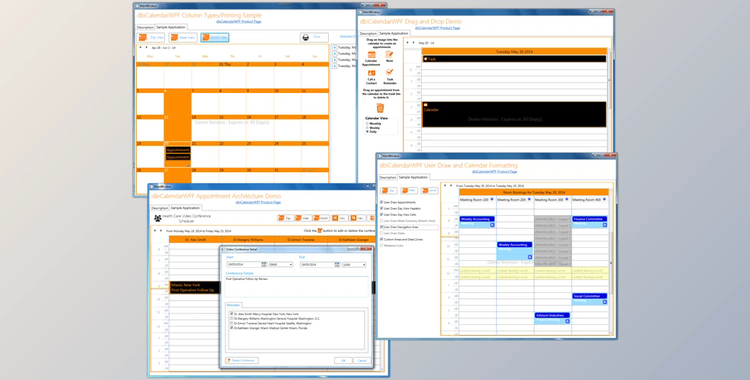
Task: Click the blue icon in Meeting Room 300 header
Action: [567, 199]
